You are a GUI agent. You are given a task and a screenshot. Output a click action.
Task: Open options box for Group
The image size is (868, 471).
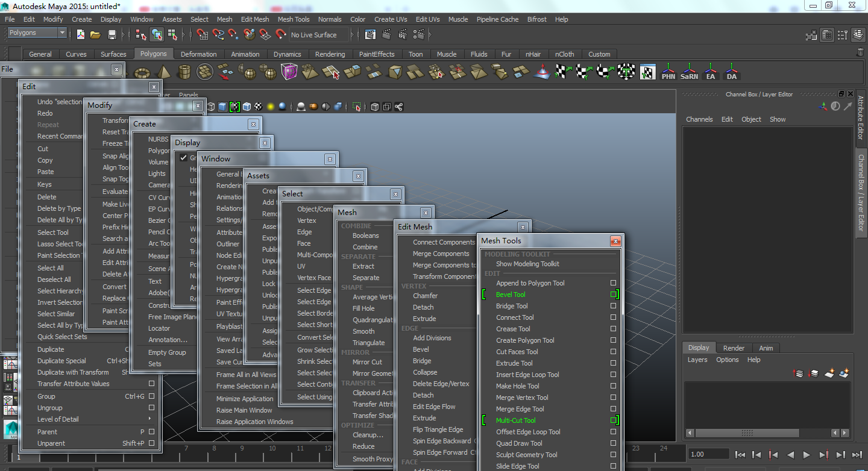pos(151,396)
